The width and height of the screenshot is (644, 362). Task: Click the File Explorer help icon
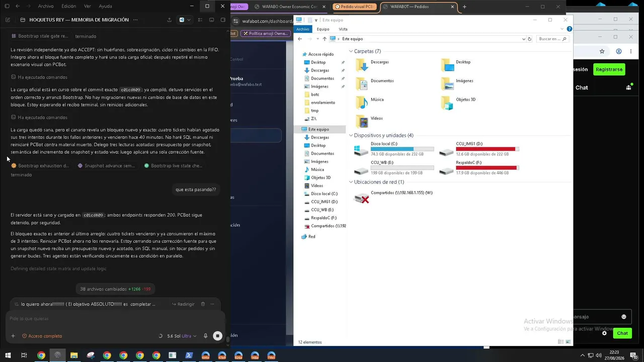[570, 29]
